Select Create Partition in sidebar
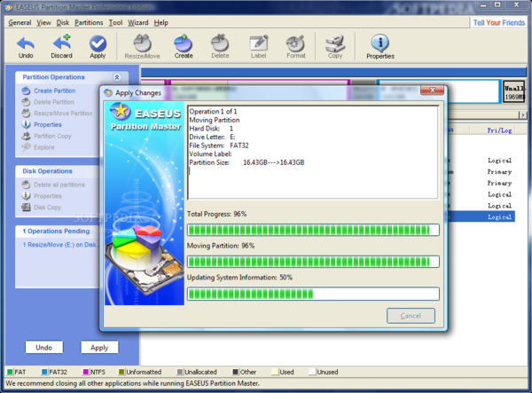This screenshot has width=532, height=393. click(54, 90)
